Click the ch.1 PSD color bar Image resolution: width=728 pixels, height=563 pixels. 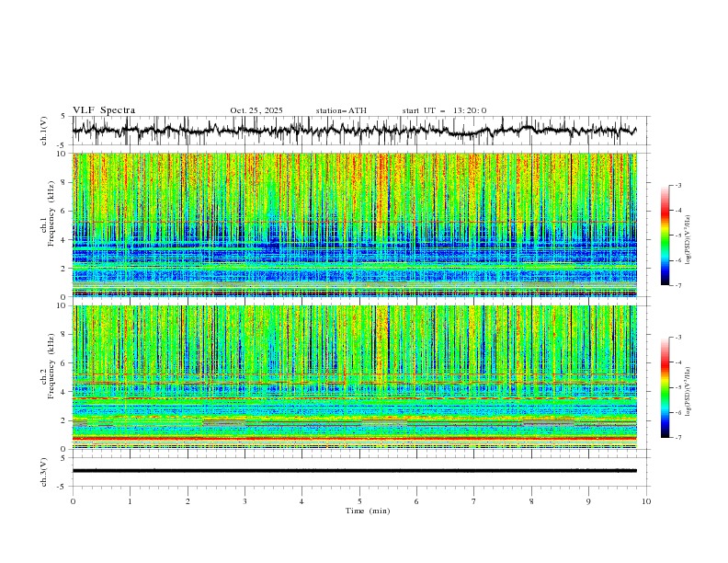(x=665, y=236)
